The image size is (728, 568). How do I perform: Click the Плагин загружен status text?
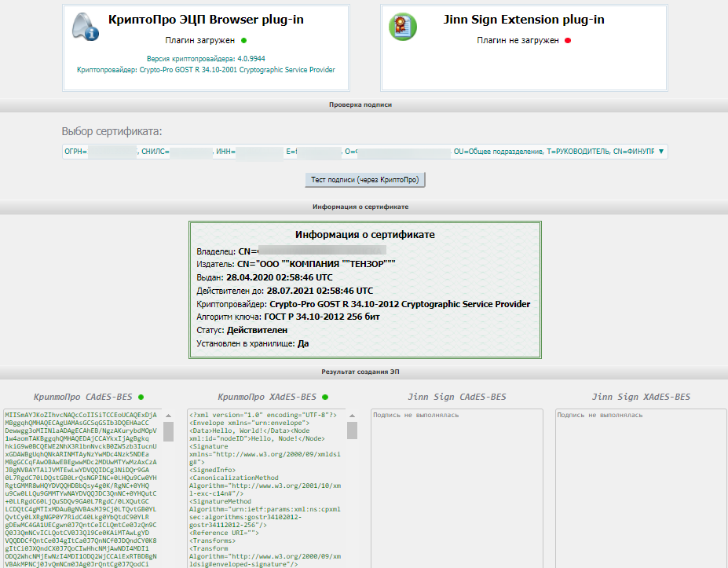[200, 40]
